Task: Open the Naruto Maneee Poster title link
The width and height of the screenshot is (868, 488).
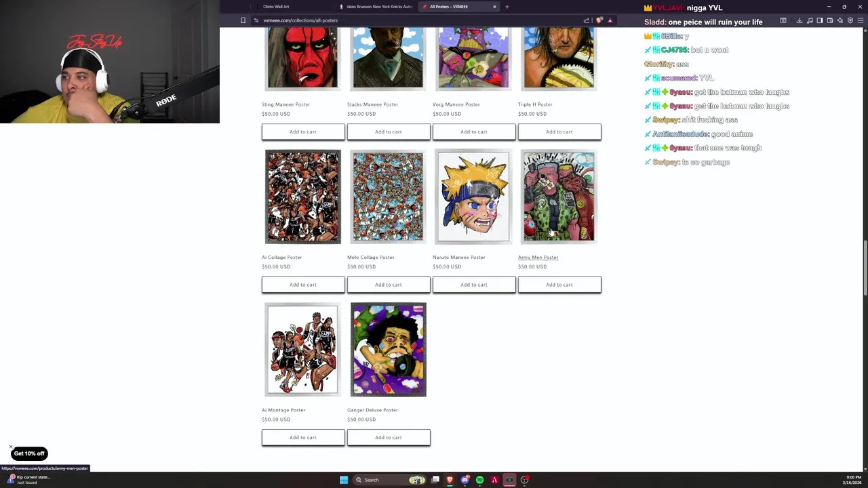Action: coord(458,258)
